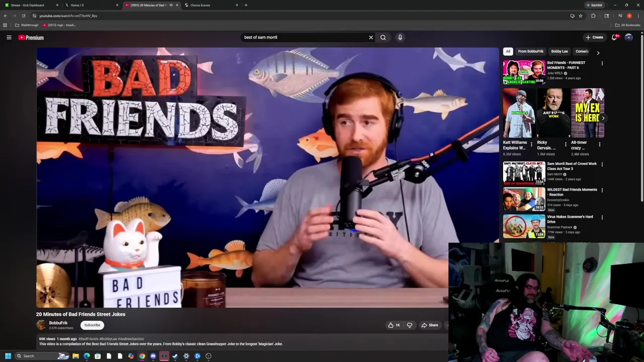Mute the tab via speaker icon
The width and height of the screenshot is (644, 362).
click(x=171, y=5)
